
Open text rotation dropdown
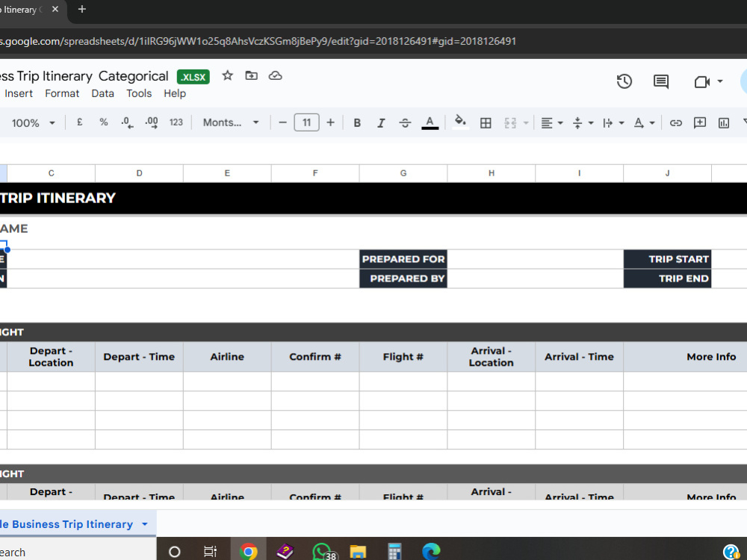[644, 123]
